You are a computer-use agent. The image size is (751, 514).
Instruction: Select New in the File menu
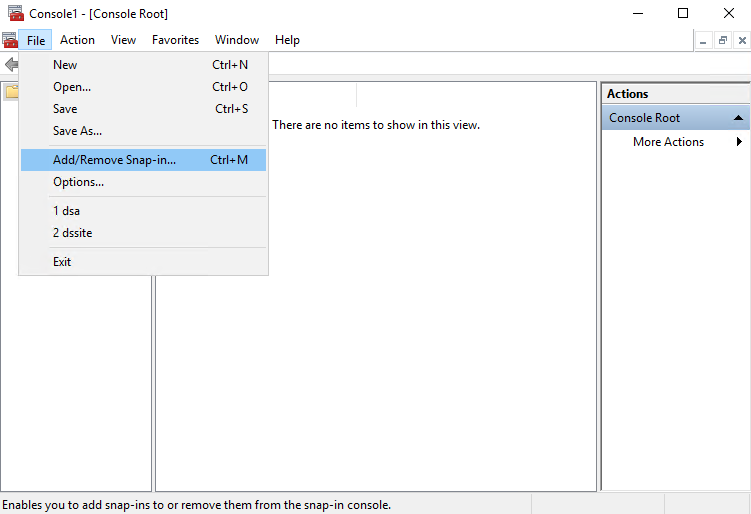[65, 64]
